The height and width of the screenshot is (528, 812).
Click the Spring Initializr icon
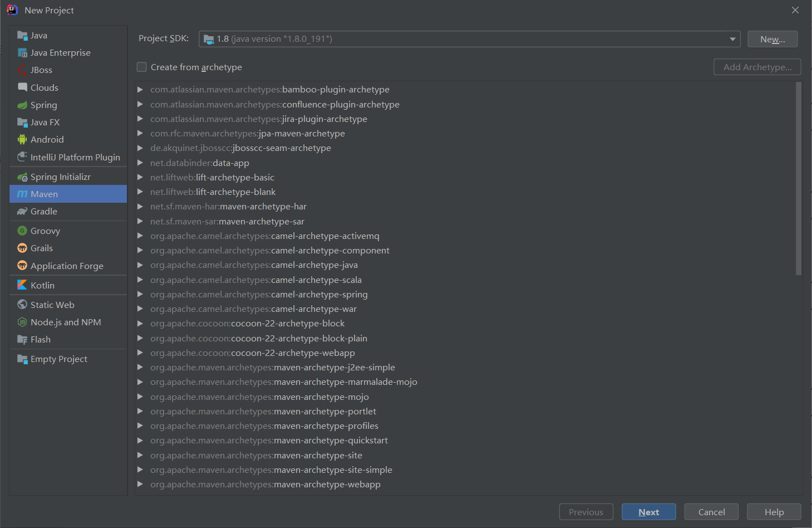point(22,177)
